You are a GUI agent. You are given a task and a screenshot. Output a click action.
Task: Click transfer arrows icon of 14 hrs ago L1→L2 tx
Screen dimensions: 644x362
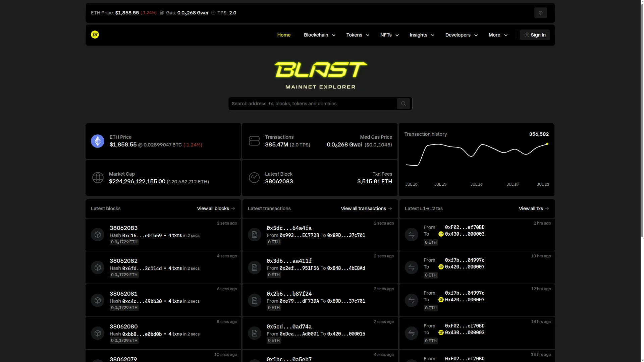(x=412, y=333)
